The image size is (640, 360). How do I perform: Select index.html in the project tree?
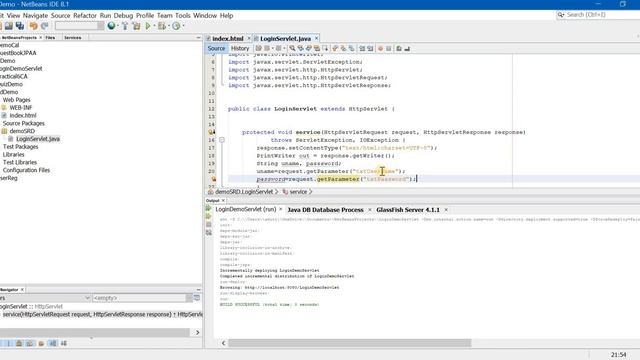[23, 116]
